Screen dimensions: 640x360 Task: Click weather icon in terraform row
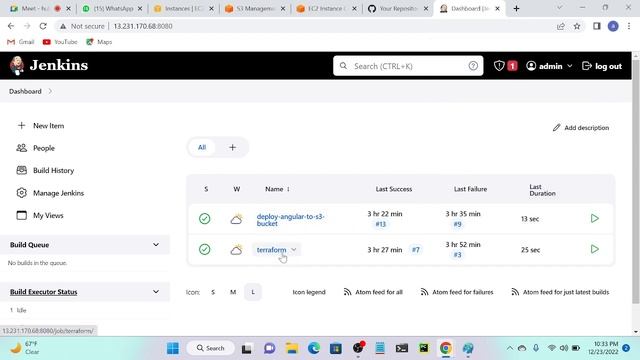click(x=236, y=249)
